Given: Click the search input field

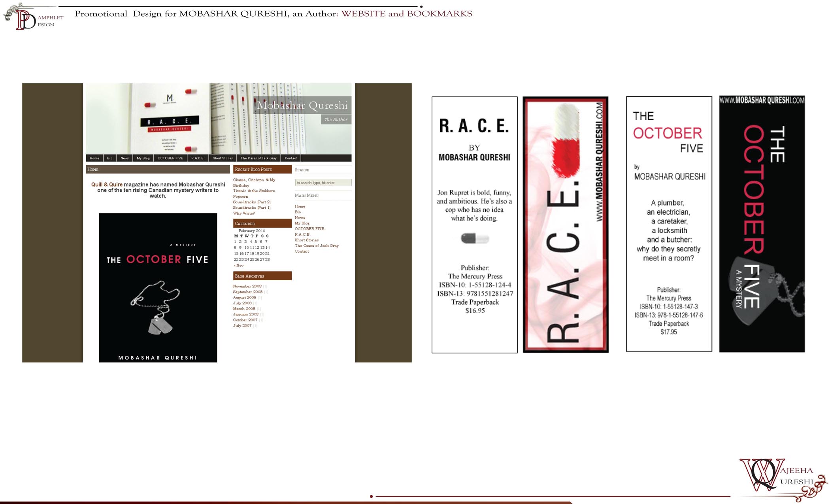Looking at the screenshot, I should click(x=323, y=183).
